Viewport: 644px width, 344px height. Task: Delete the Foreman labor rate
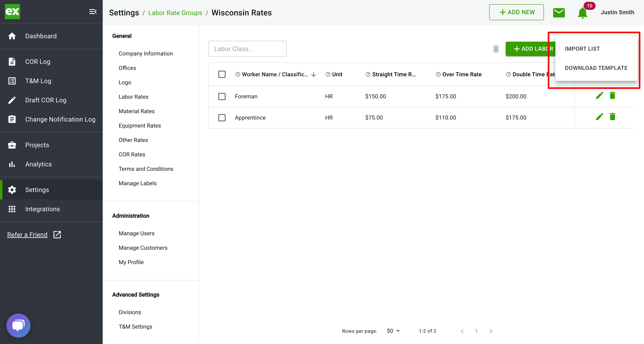(612, 95)
